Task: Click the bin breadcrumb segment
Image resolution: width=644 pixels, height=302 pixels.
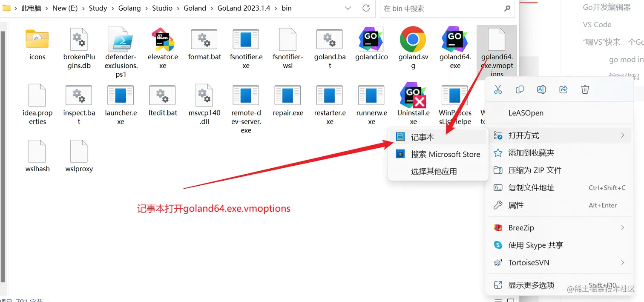Action: click(x=286, y=8)
